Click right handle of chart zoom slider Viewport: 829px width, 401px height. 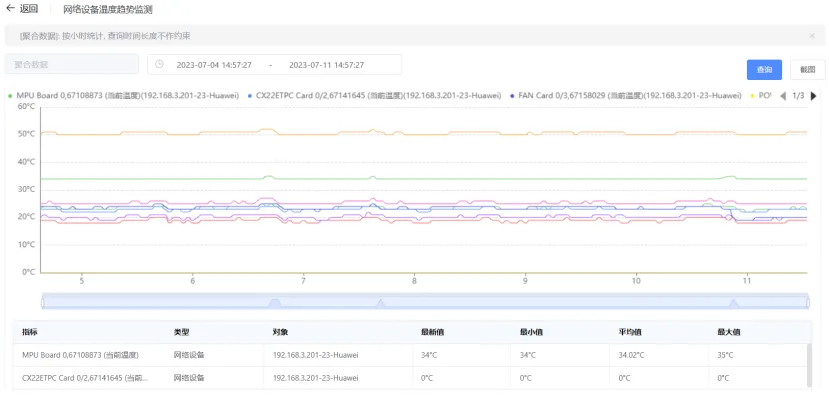807,301
